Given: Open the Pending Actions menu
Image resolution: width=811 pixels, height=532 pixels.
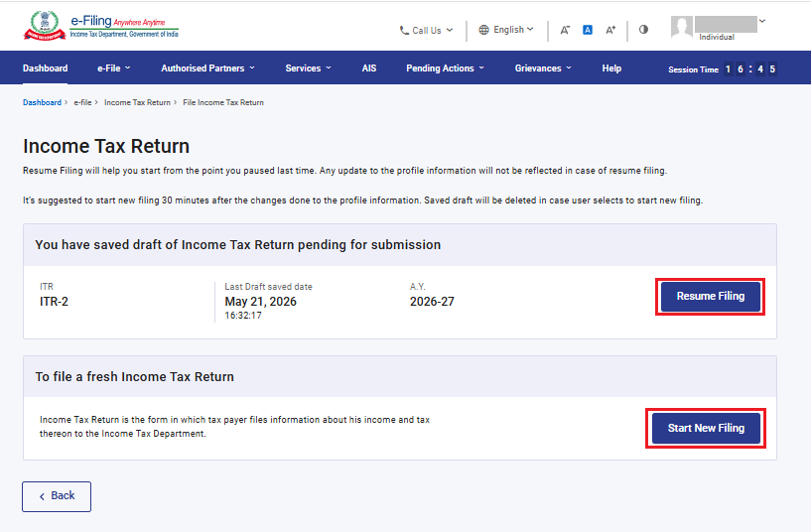Looking at the screenshot, I should pos(446,68).
